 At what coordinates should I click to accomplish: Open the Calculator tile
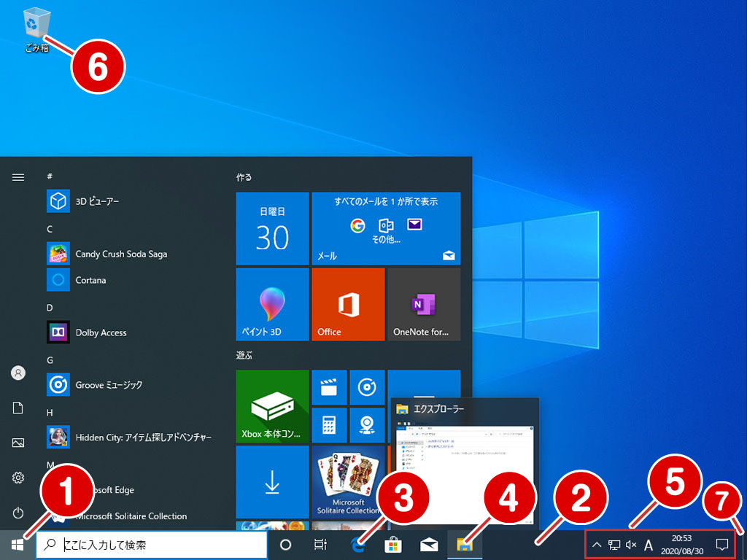(329, 425)
